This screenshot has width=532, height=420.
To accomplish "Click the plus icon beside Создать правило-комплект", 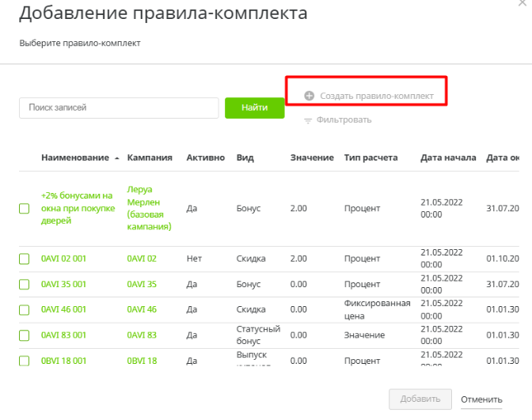I will 309,96.
